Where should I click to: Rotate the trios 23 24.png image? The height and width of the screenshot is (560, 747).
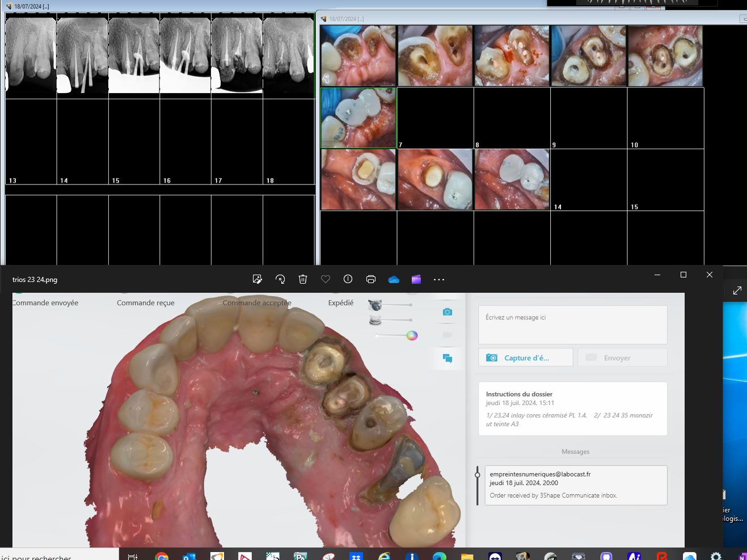[280, 279]
